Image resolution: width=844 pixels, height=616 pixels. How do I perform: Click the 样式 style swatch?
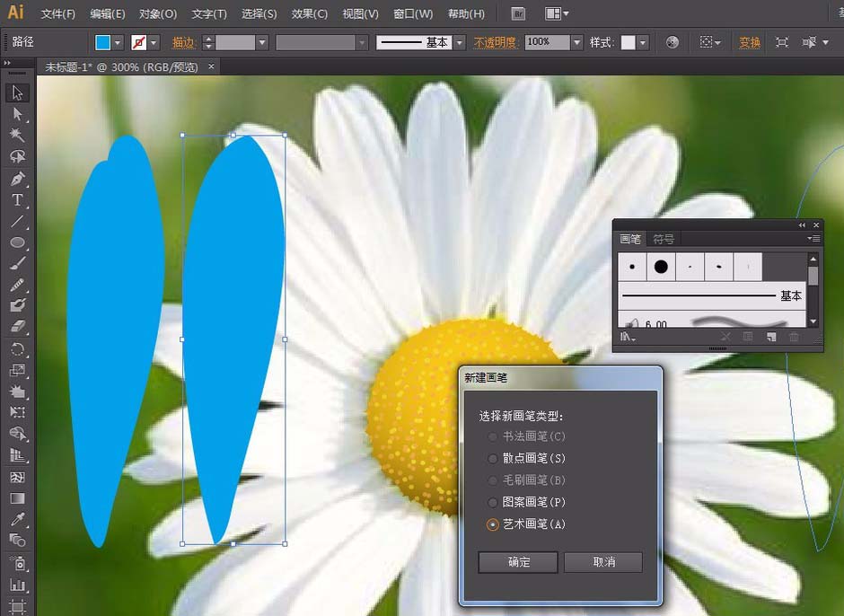[629, 42]
